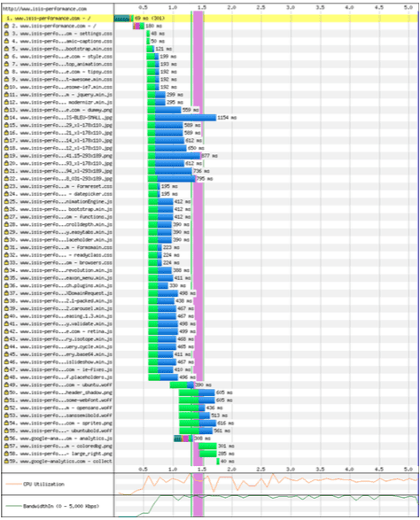
Task: Click lock icon beside google-analytics collect row 59
Action: (6, 462)
